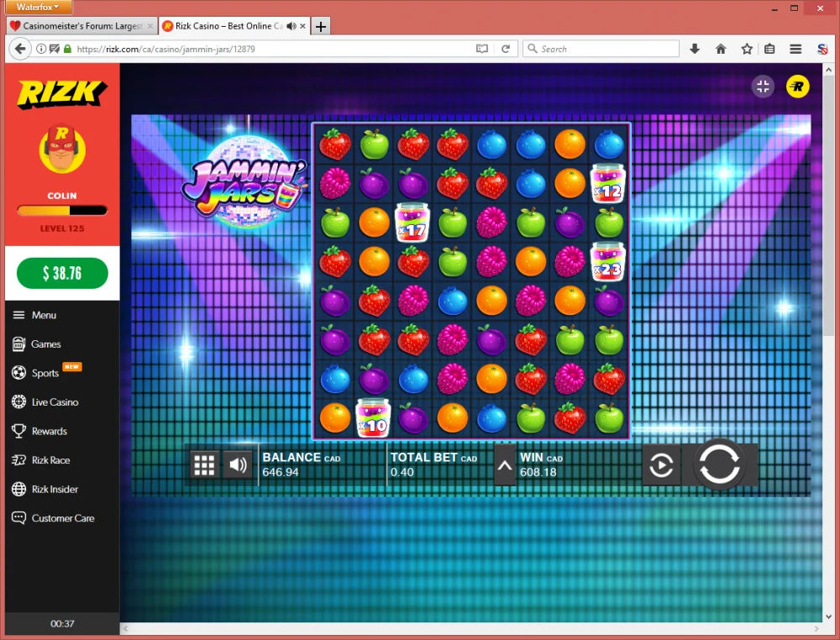Open the game paytable grid menu
The image size is (840, 640).
coord(204,464)
